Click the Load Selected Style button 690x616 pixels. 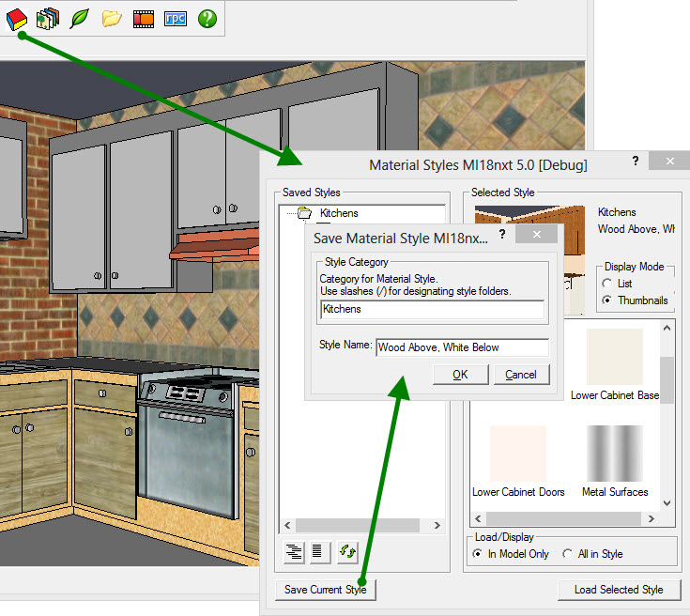(618, 590)
